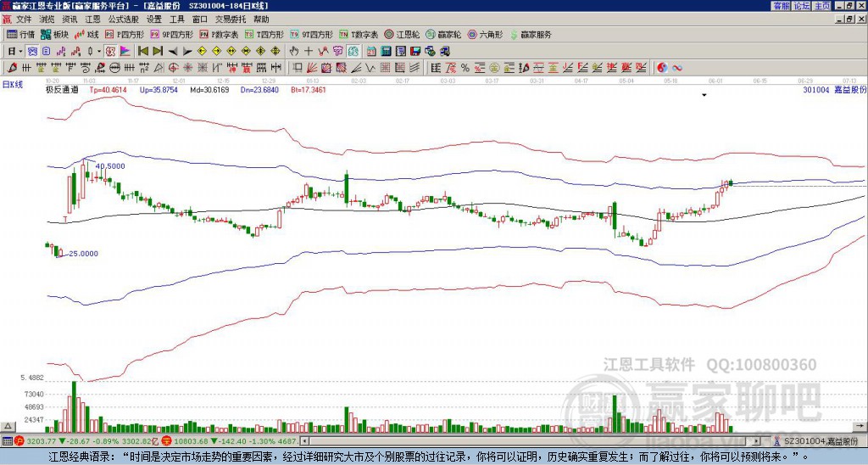Open 赢家服务 with dollar icon
The image size is (868, 465).
pyautogui.click(x=531, y=34)
